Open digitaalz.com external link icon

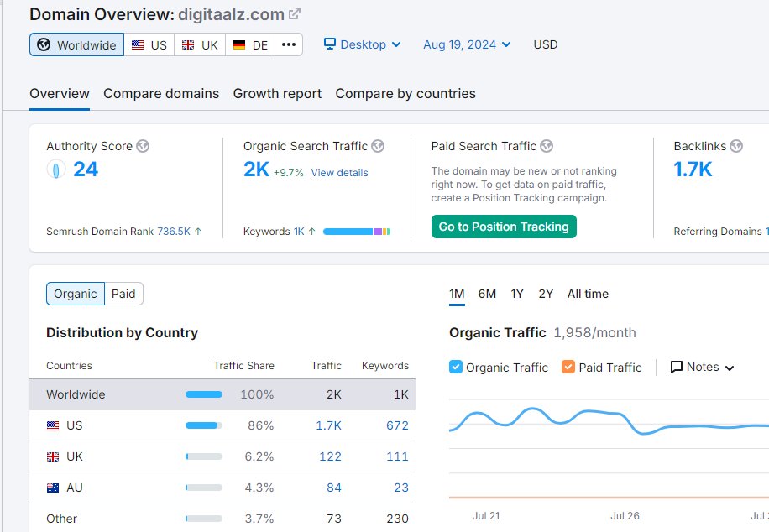[x=295, y=13]
